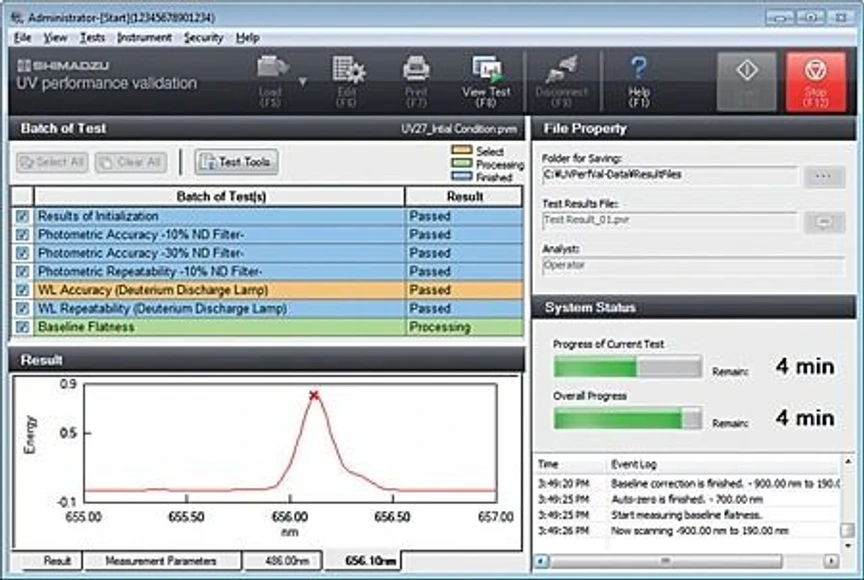Uncheck the Baseline Flatness test checkbox
The height and width of the screenshot is (580, 864).
tap(23, 326)
